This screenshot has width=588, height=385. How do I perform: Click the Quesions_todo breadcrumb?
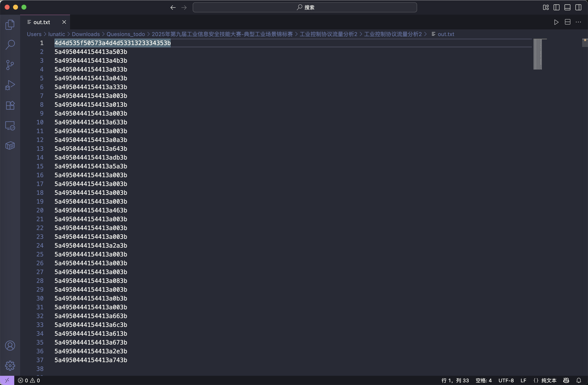pyautogui.click(x=126, y=34)
